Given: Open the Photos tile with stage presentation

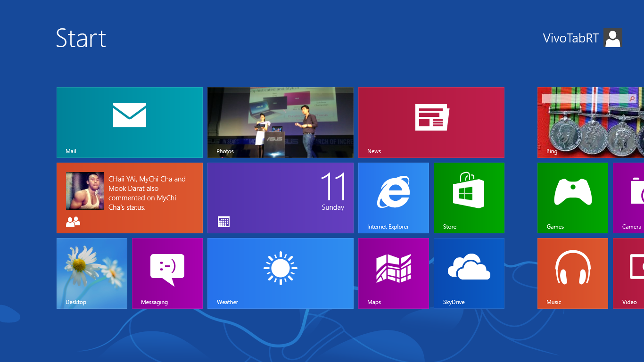Looking at the screenshot, I should [281, 123].
